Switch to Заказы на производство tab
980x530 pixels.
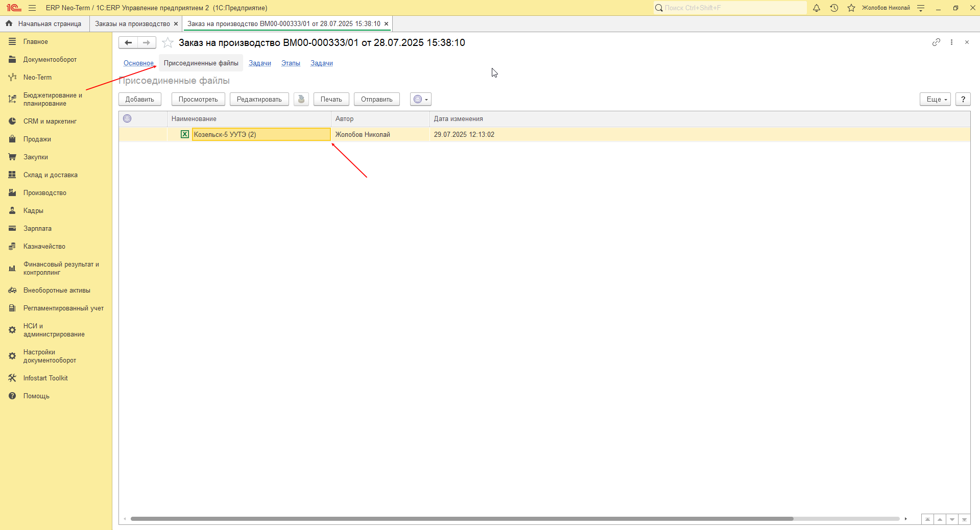tap(132, 23)
